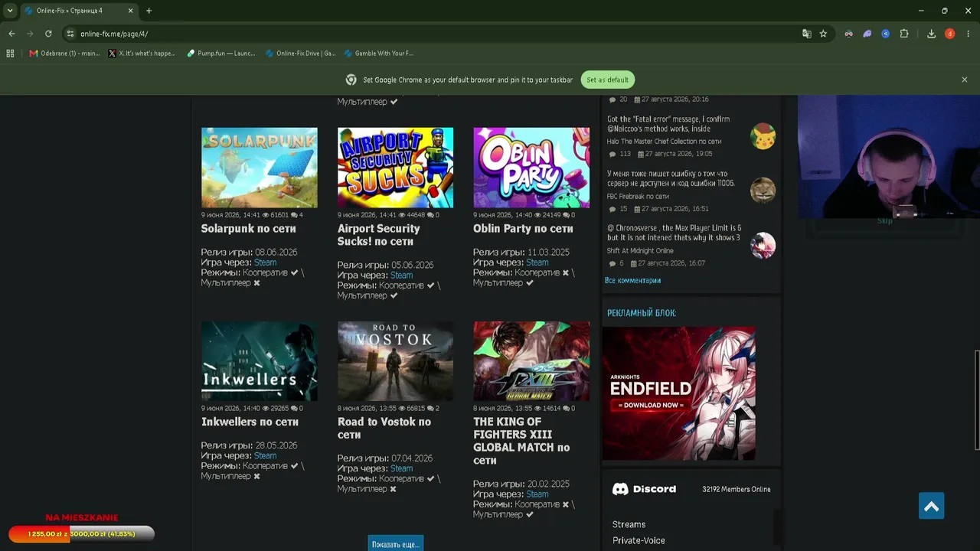Viewport: 980px width, 551px height.
Task: Click the Steam link under Inkwellers
Action: (x=265, y=455)
